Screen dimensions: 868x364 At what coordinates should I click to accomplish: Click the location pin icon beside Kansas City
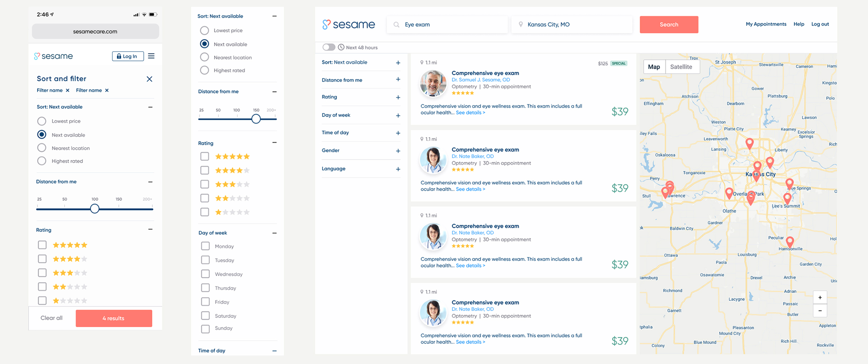(x=521, y=24)
